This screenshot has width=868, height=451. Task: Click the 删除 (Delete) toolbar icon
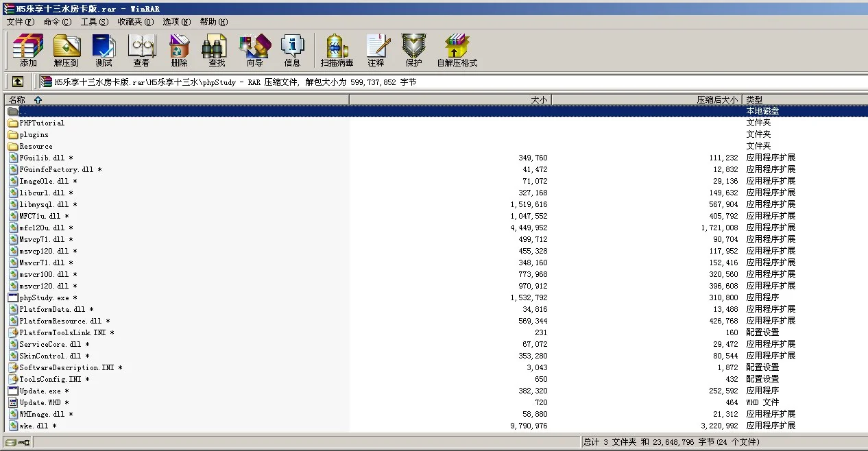[x=179, y=51]
